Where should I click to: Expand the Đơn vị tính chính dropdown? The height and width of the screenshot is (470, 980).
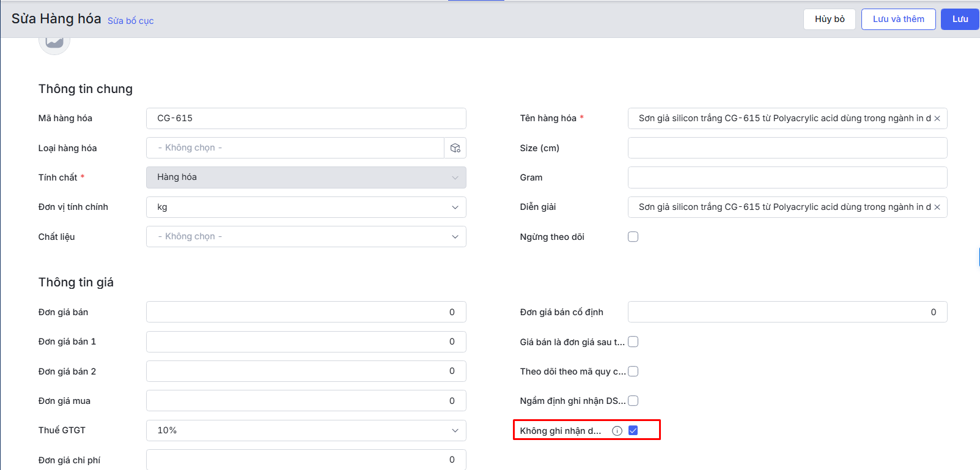click(x=306, y=207)
